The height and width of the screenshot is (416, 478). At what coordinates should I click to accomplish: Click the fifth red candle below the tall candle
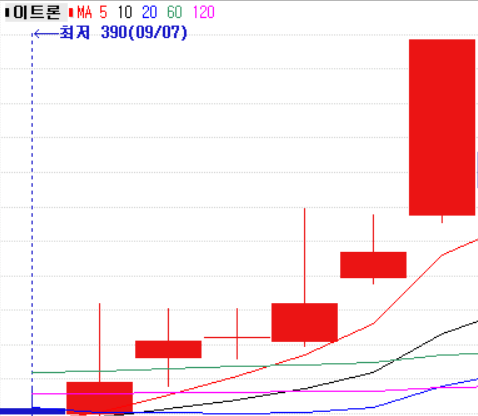pos(373,265)
